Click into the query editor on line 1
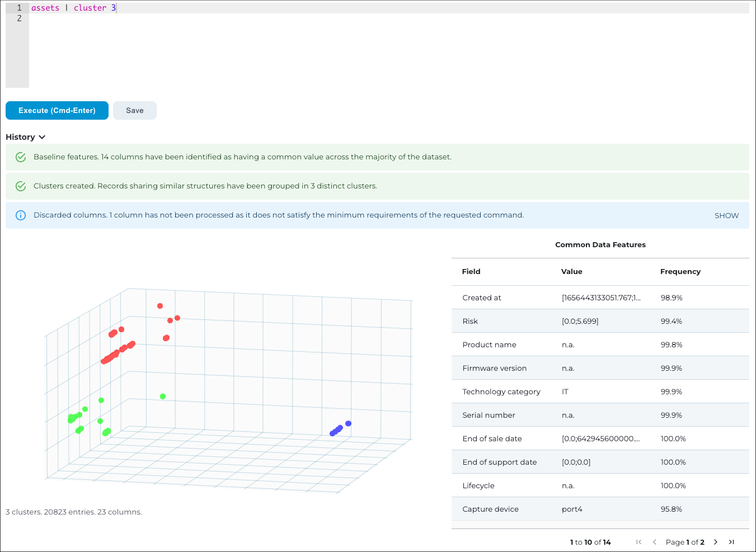 pos(389,8)
